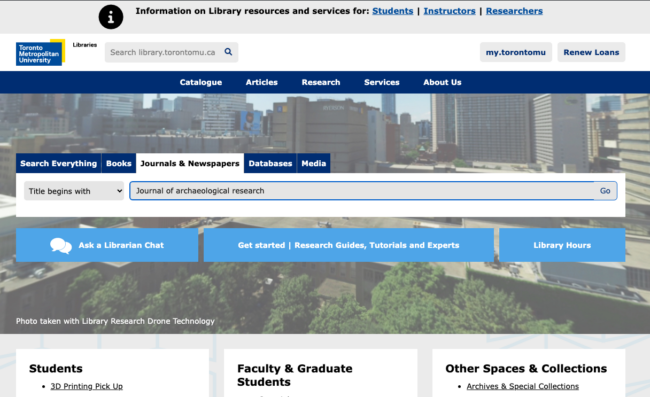Open the Students resources link in banner

(x=393, y=11)
